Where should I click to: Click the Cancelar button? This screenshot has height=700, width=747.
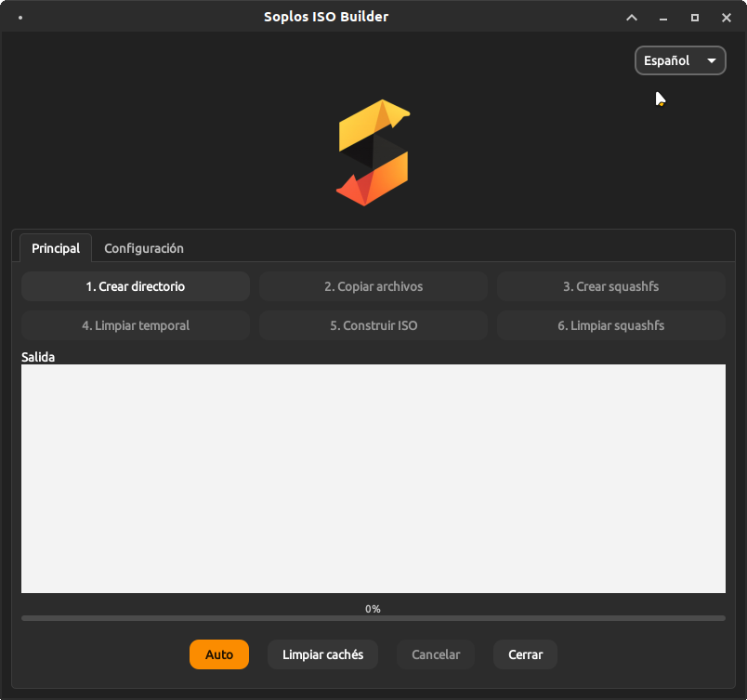coord(436,654)
